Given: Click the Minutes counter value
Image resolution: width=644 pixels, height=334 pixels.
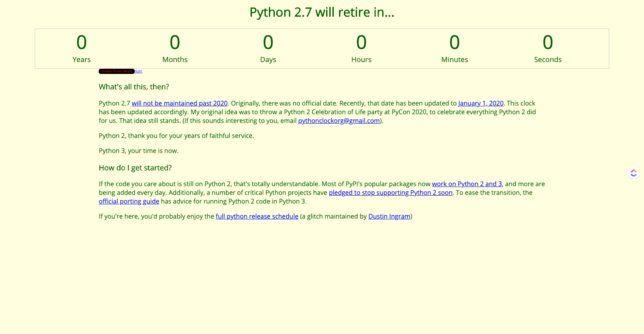Looking at the screenshot, I should point(454,42).
